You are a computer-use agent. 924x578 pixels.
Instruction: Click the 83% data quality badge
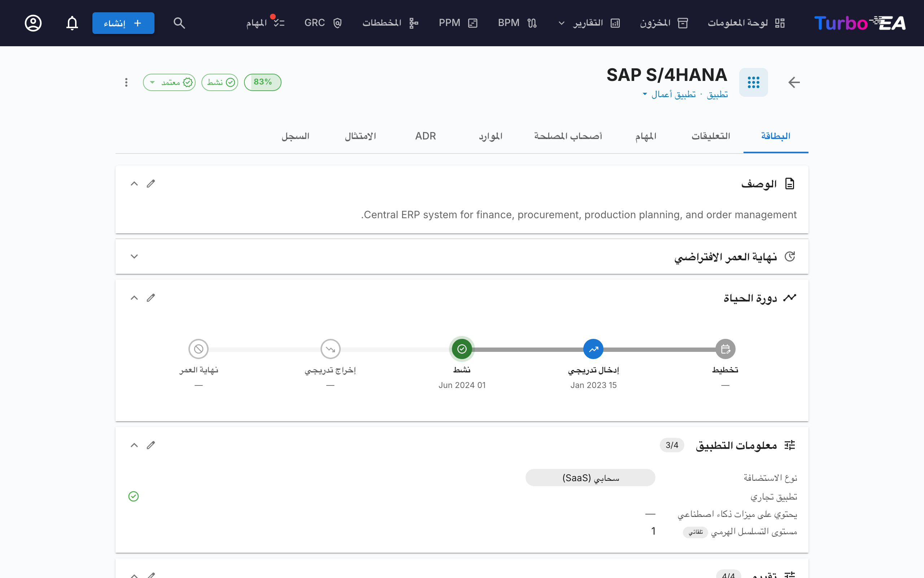point(263,82)
